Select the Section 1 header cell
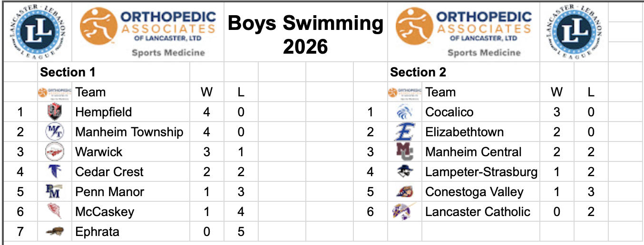The image size is (644, 245). coord(68,72)
